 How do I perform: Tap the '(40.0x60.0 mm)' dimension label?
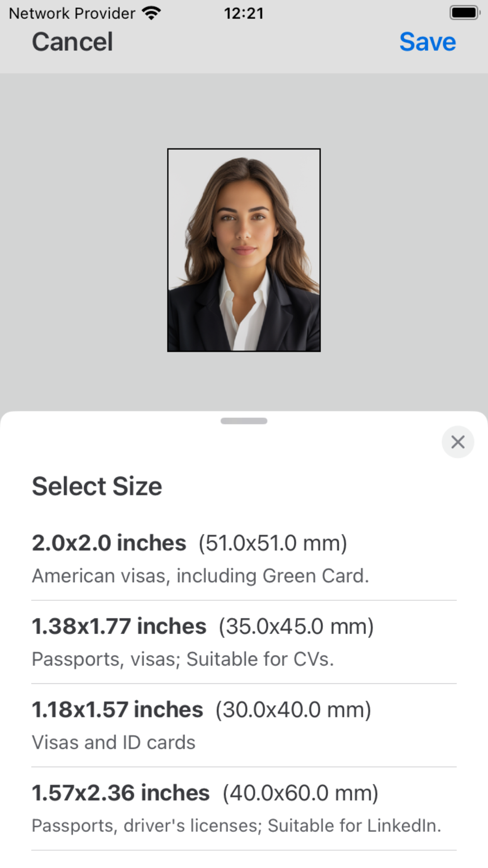tap(300, 793)
